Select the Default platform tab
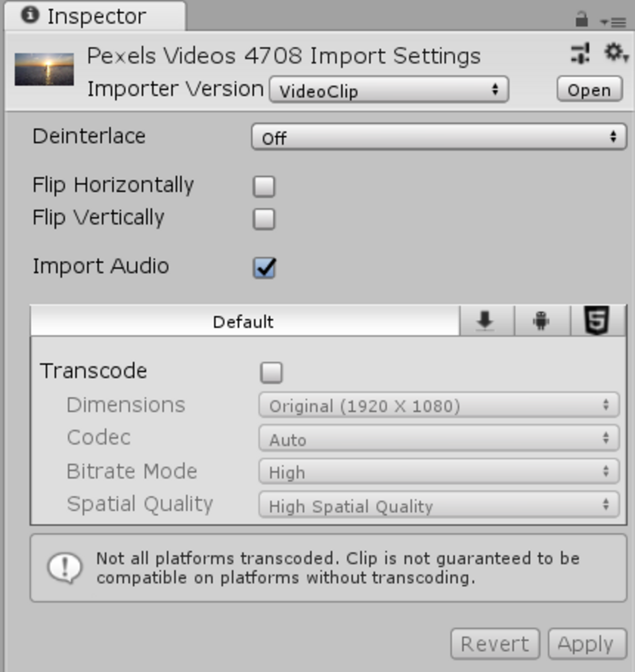635x672 pixels. coord(244,322)
